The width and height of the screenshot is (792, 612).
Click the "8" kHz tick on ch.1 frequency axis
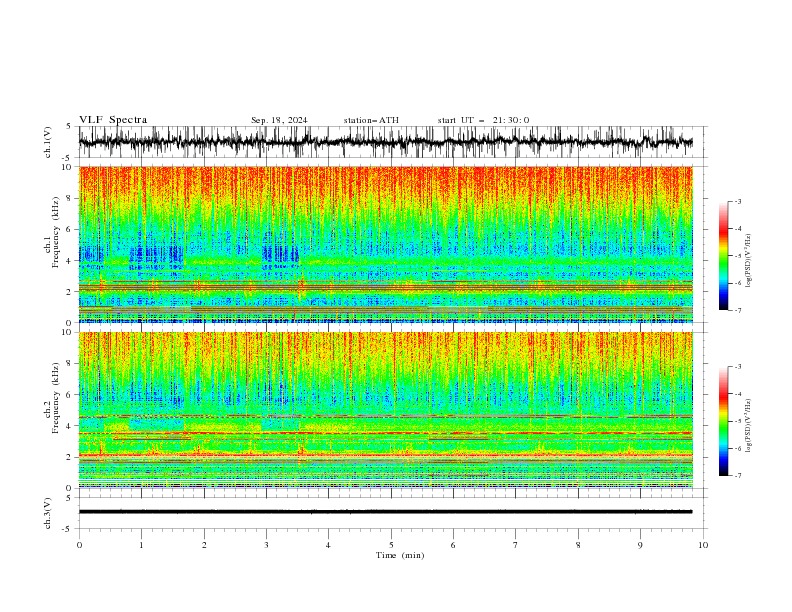71,198
